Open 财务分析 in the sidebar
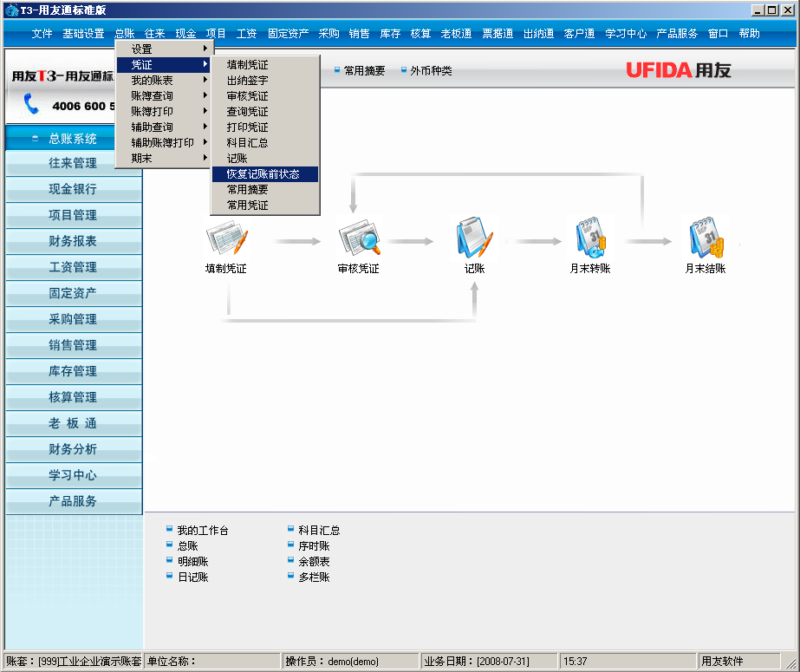The width and height of the screenshot is (800, 672). [x=74, y=449]
